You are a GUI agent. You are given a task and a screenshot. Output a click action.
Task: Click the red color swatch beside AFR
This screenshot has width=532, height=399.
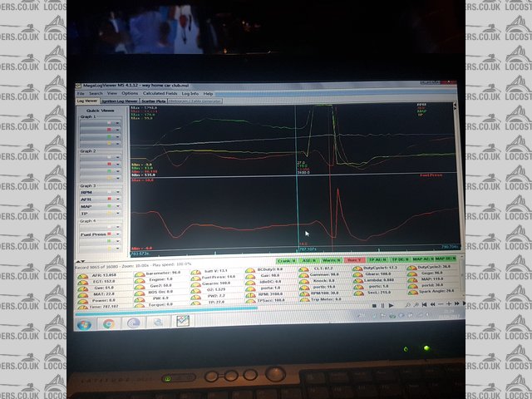110,199
